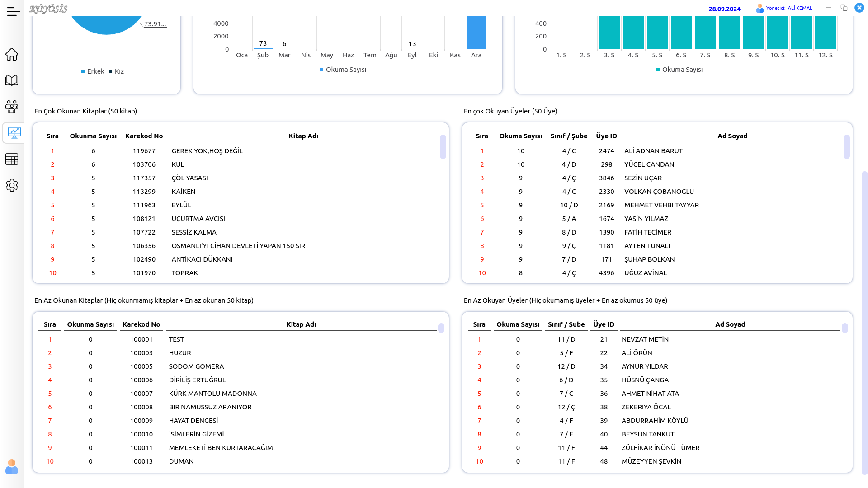Screen dimensions: 868x488
Task: Open the Books sidebar icon
Action: 12,80
